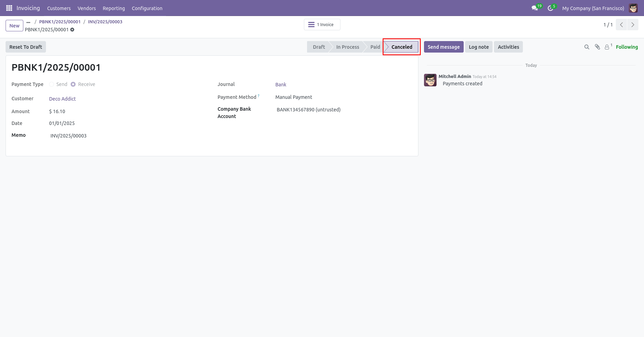
Task: Open the Configuration menu
Action: (x=147, y=8)
